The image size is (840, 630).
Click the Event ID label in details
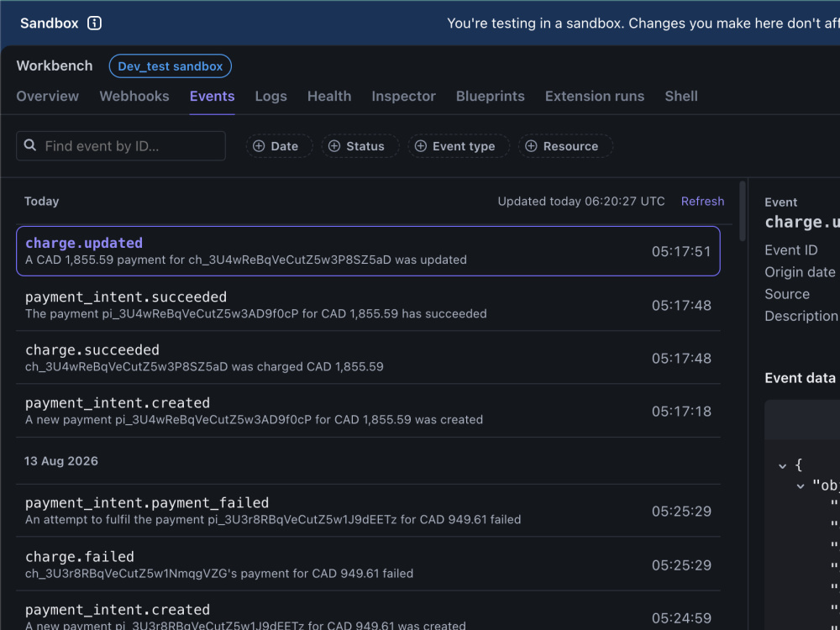[x=791, y=249]
